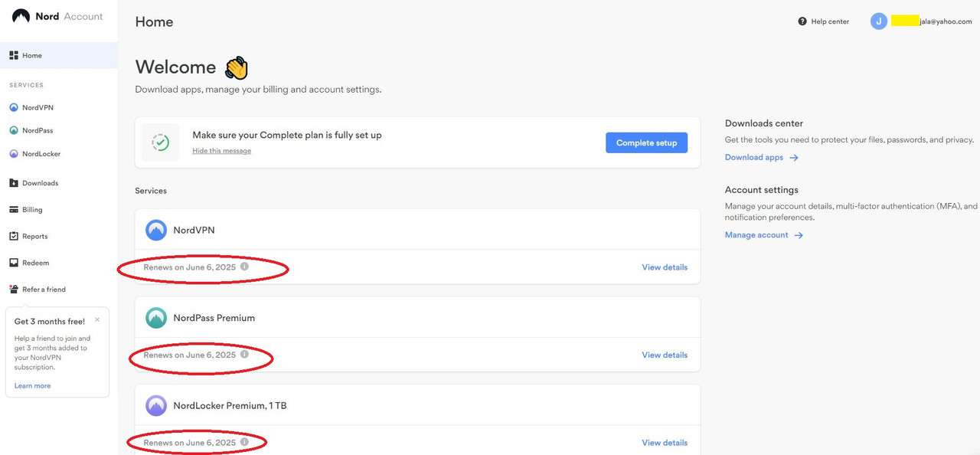Go to Downloads in the sidebar
The width and height of the screenshot is (980, 455).
(x=40, y=183)
